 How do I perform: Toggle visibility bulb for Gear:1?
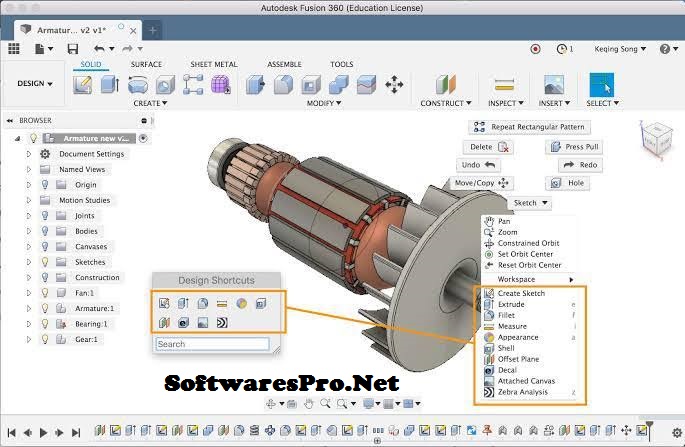[x=45, y=339]
